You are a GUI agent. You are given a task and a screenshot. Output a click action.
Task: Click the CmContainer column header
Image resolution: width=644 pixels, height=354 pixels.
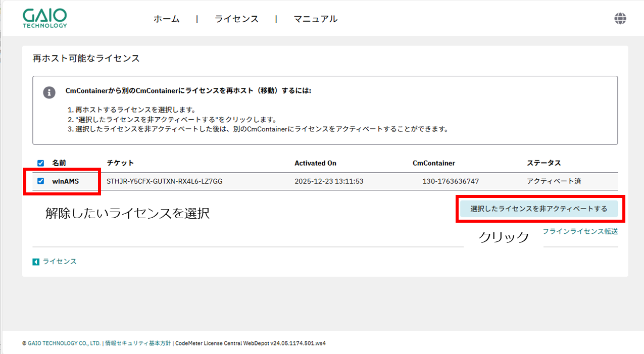[433, 163]
